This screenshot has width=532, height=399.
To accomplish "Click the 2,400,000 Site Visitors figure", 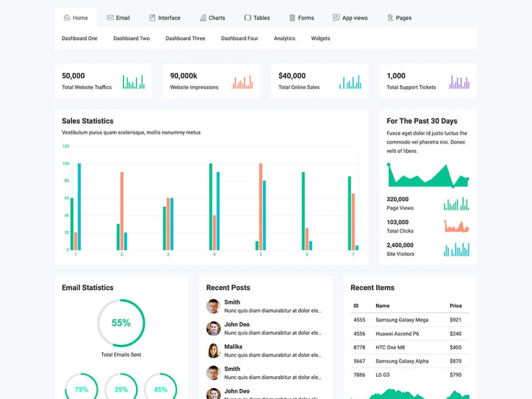I will point(400,245).
